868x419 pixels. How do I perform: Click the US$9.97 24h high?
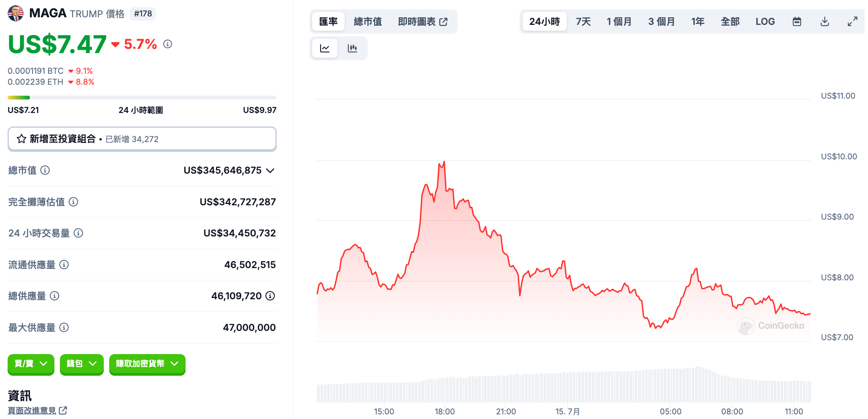pos(259,110)
